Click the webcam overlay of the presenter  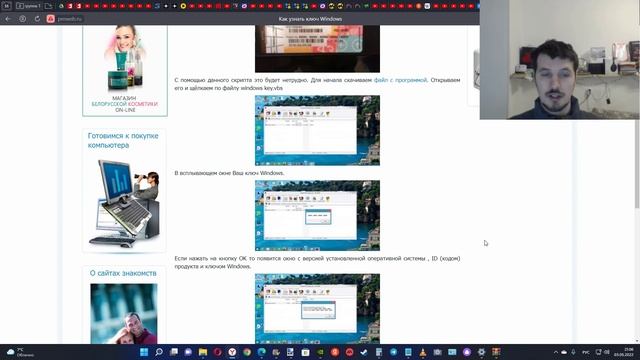click(x=560, y=60)
